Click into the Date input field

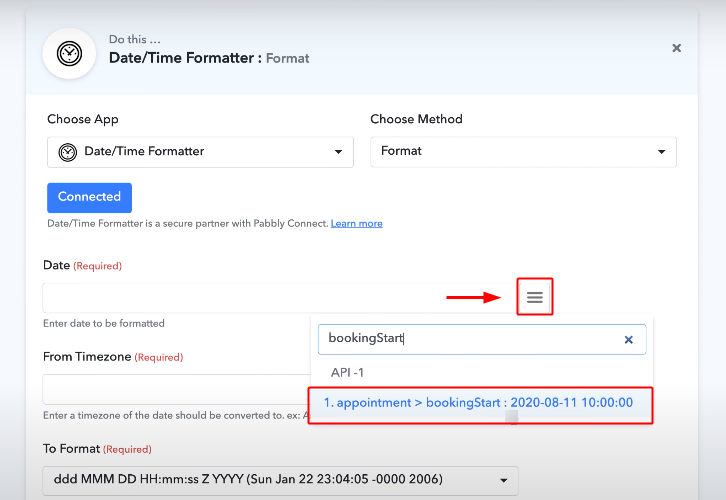(x=279, y=298)
